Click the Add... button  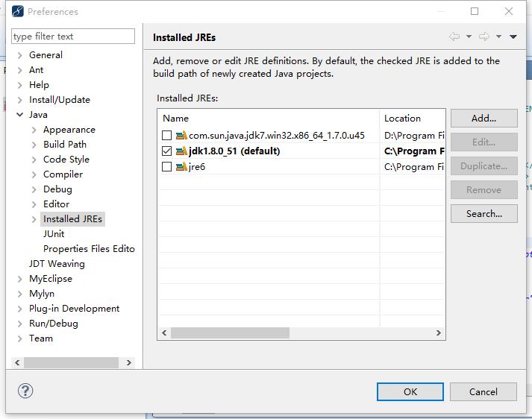click(484, 118)
